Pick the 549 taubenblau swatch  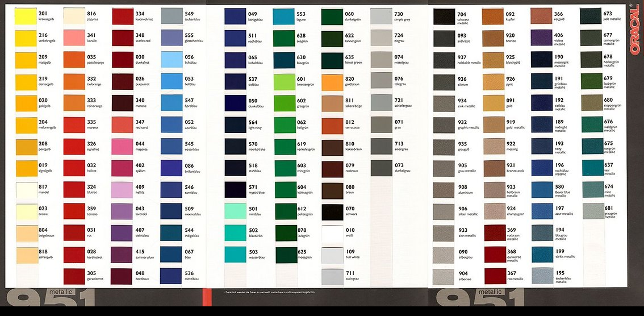point(172,16)
